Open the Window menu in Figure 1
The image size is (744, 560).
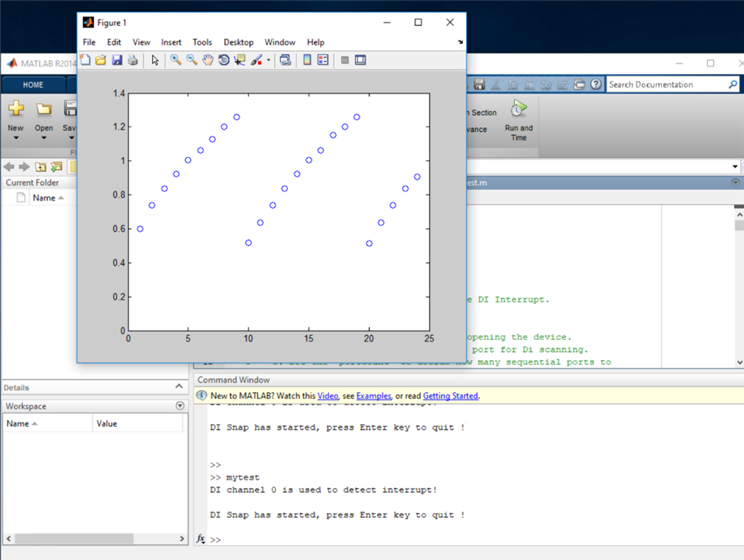[280, 42]
